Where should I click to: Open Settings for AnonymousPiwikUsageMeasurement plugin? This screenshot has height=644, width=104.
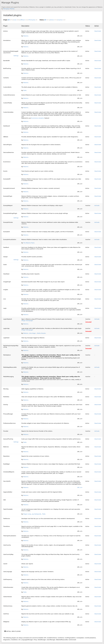(x=16, y=56)
